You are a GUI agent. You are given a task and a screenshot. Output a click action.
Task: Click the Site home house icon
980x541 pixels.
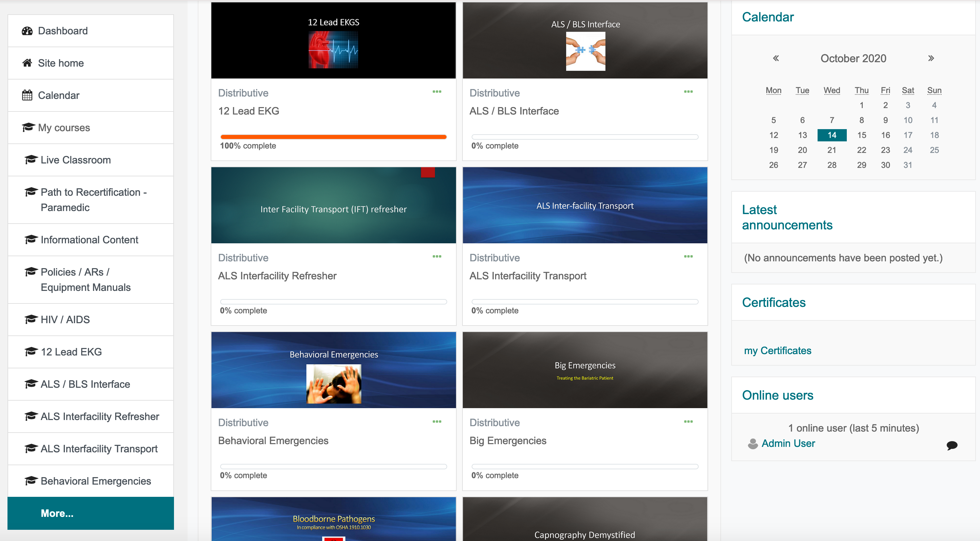click(x=27, y=63)
